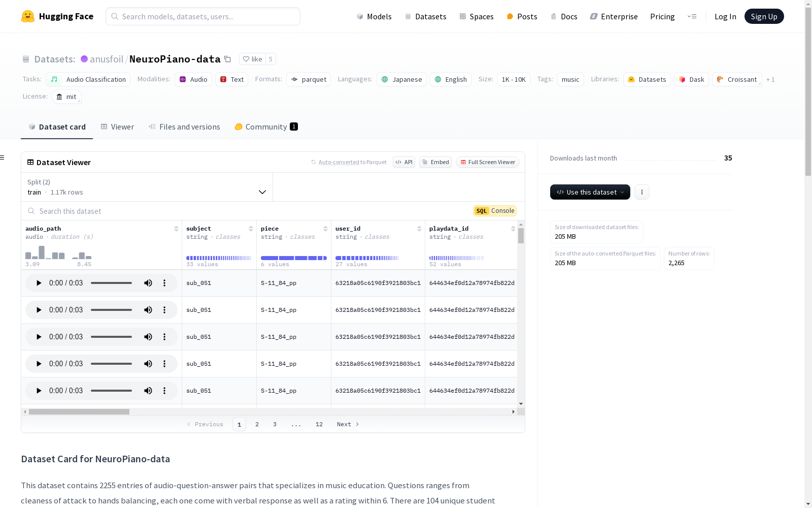Seek in the third row's audio progress bar
This screenshot has height=508, width=812.
click(x=112, y=337)
